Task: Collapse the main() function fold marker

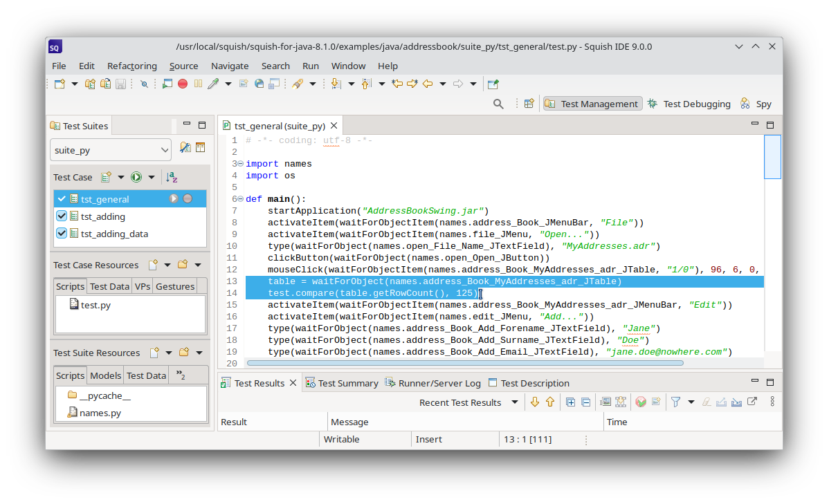Action: click(x=240, y=199)
